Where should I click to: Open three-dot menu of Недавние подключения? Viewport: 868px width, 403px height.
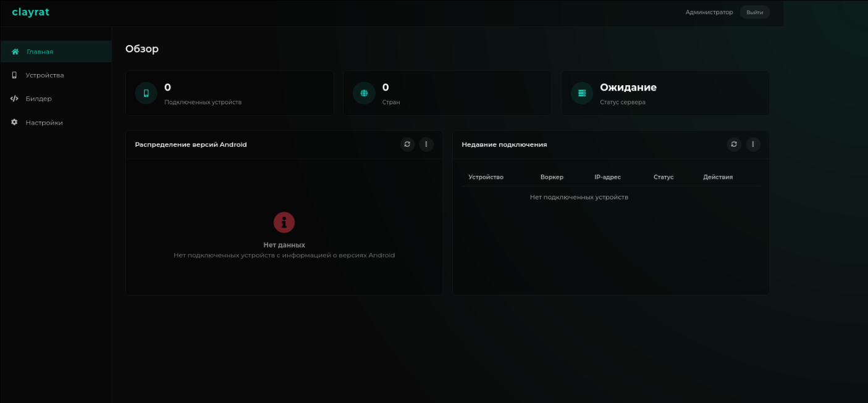point(752,144)
